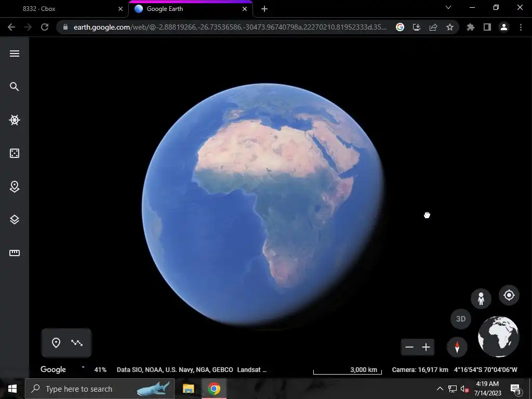Screen dimensions: 532x399
Task: Switch to the 8332 · Cbox tab
Action: (64, 9)
